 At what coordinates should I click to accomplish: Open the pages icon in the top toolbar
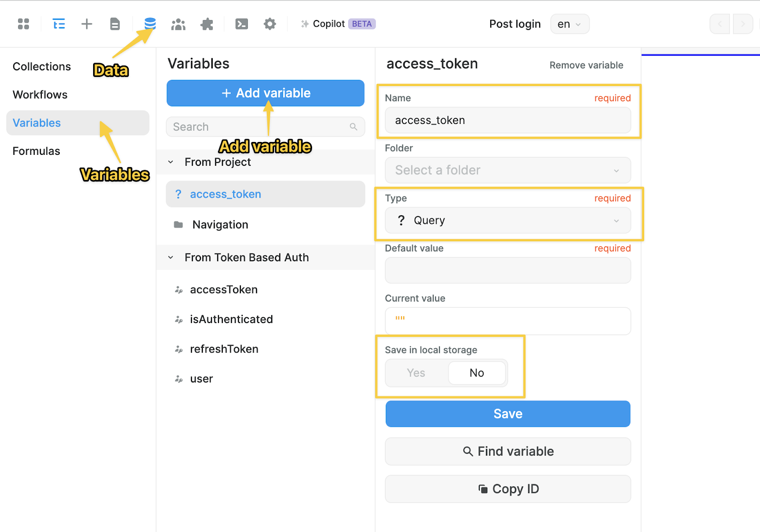point(114,23)
